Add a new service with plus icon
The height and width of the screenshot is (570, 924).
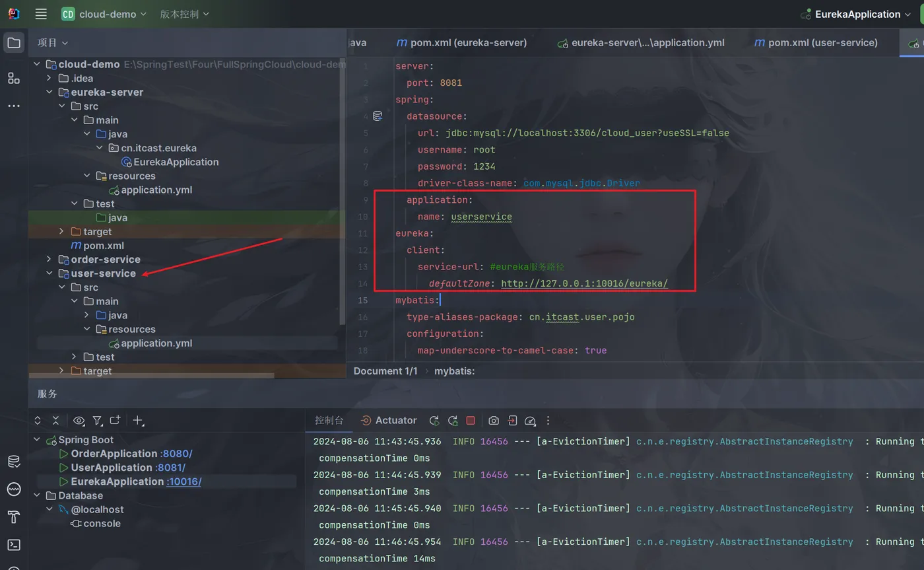[x=138, y=420]
